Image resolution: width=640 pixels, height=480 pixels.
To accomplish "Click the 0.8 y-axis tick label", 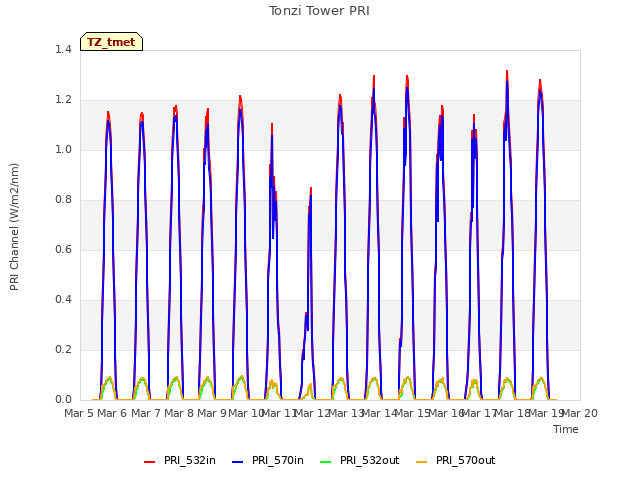I will pos(63,200).
